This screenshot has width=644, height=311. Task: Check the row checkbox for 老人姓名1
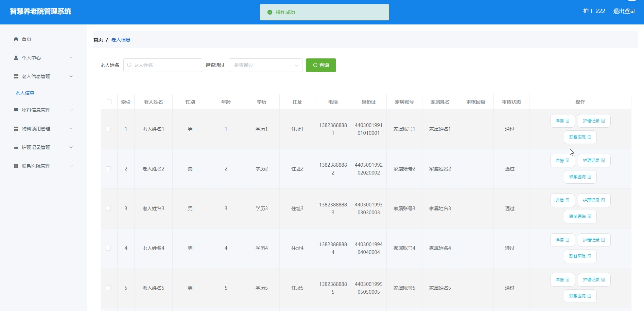pos(108,129)
